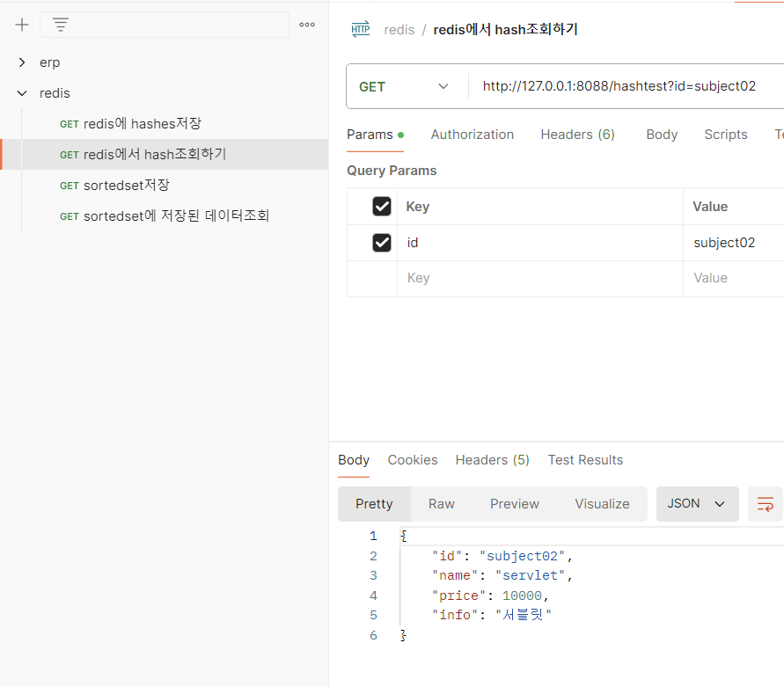Open the Test Results tab

pyautogui.click(x=585, y=460)
